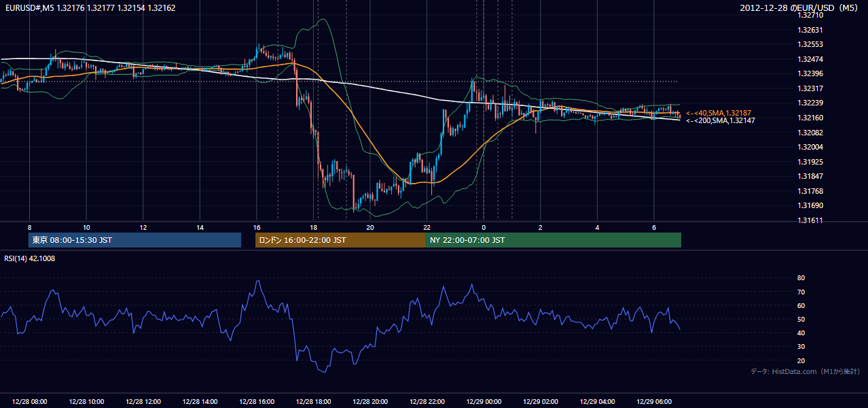Click the hour label 20 under the price chart
Image resolution: width=868 pixels, height=408 pixels.
[370, 227]
